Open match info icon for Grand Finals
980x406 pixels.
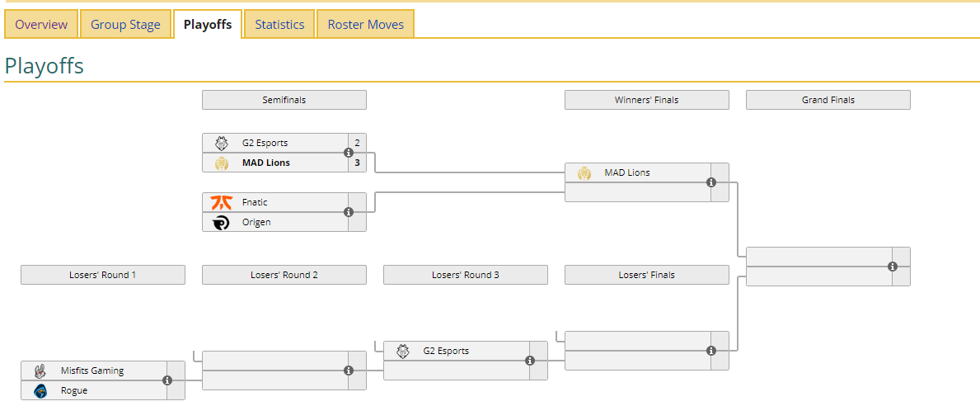click(x=893, y=267)
